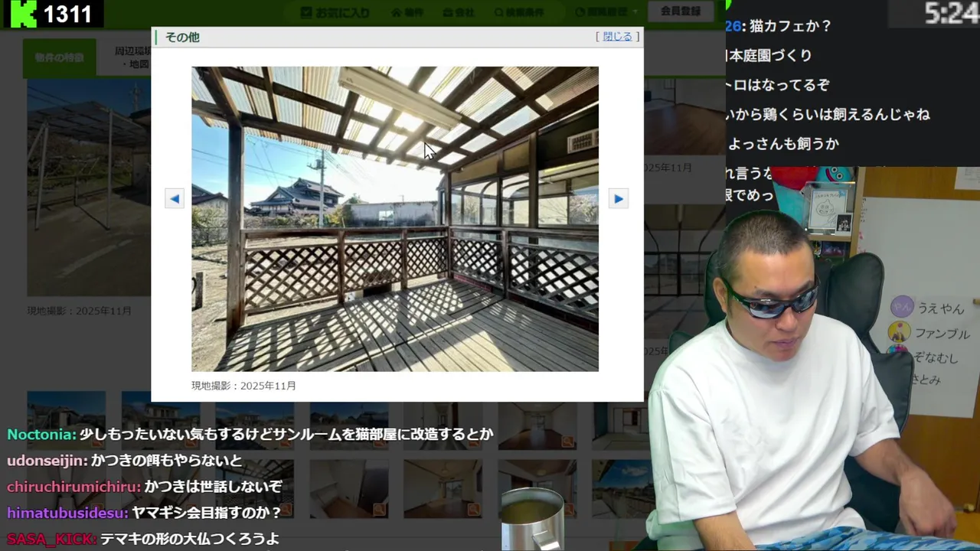
Task: Click the SASA_KICK chat username
Action: click(51, 539)
